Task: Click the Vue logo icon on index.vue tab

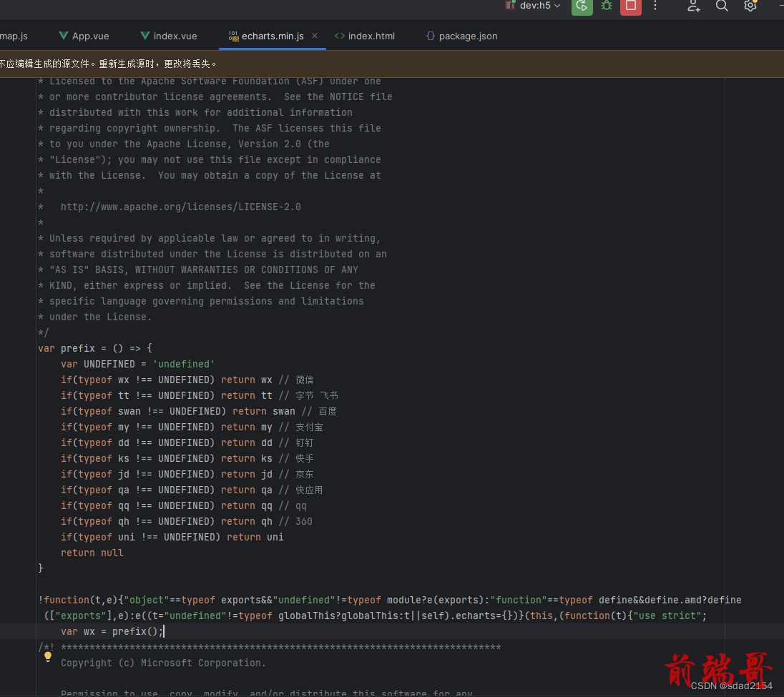Action: [145, 36]
